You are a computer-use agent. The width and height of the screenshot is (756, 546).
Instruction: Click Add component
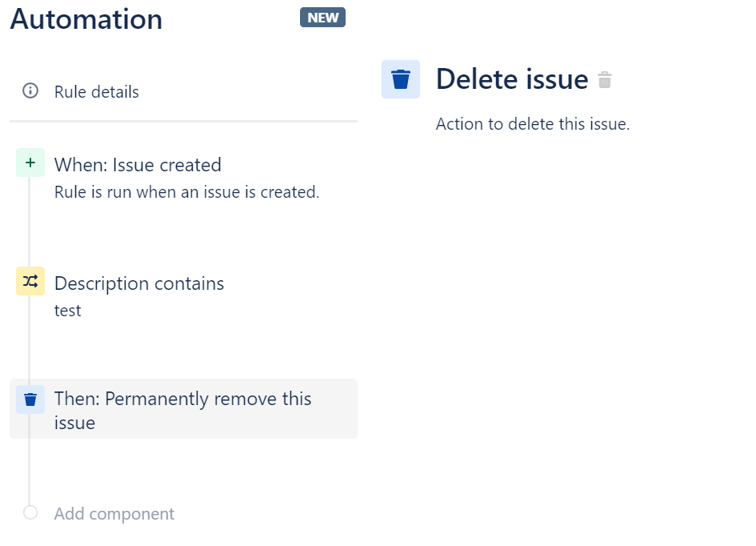[x=114, y=513]
